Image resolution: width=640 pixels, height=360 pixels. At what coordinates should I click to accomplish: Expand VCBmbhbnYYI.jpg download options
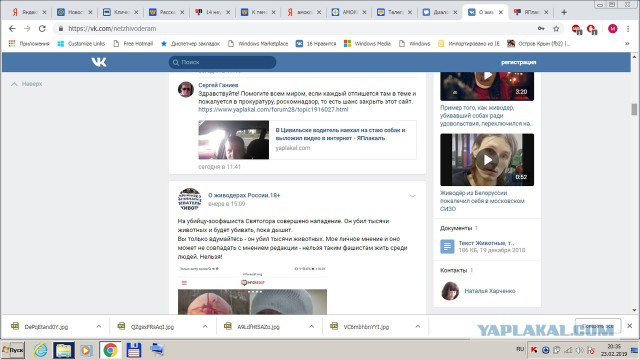pos(418,327)
